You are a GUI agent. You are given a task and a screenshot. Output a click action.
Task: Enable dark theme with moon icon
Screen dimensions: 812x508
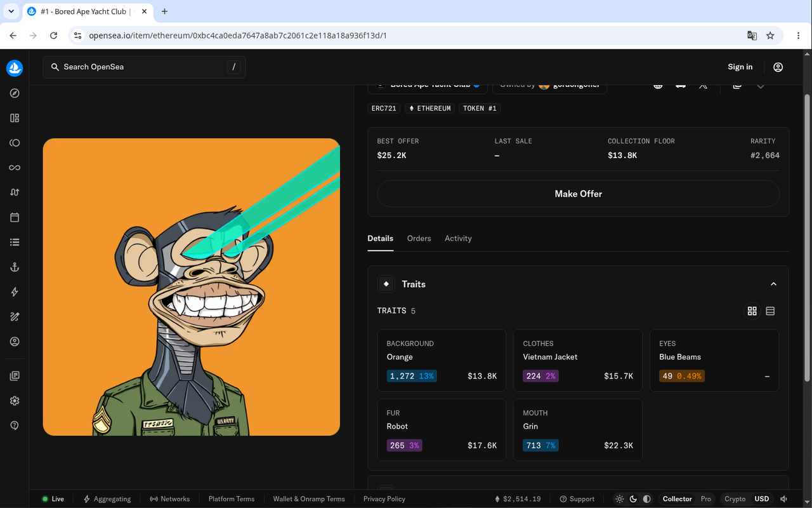[x=633, y=499]
